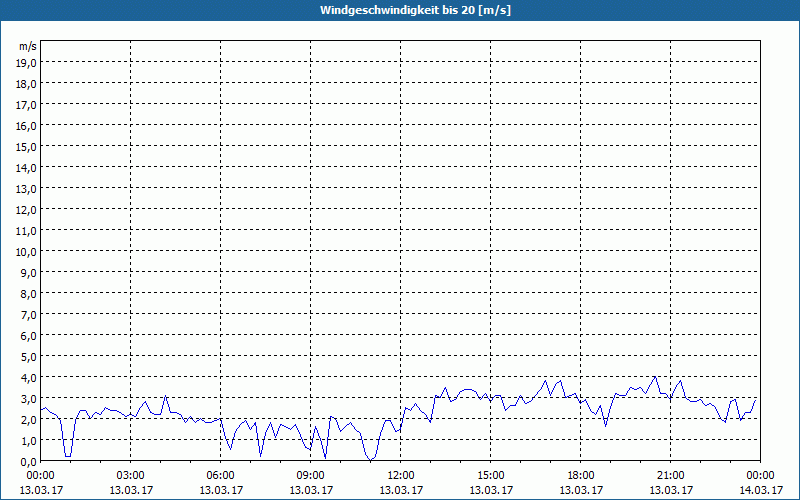Click the 13.03.17 date under 06:00
Image resolution: width=800 pixels, height=500 pixels.
click(x=221, y=490)
